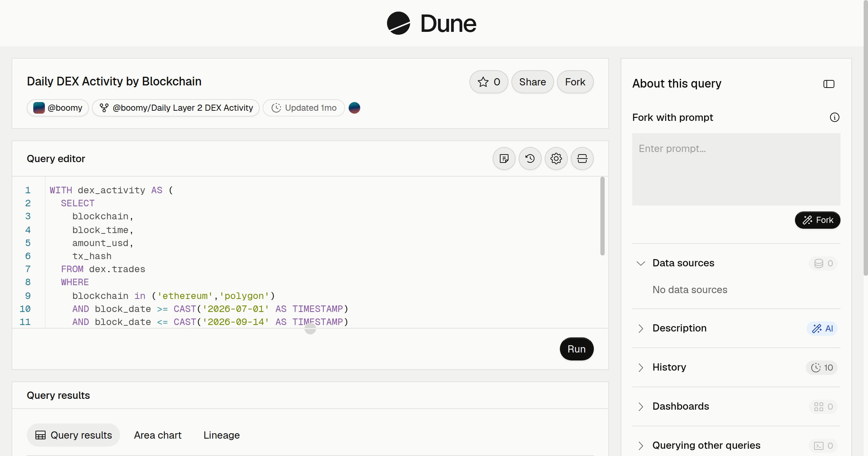The height and width of the screenshot is (456, 868).
Task: Click the round contributor avatar next to Updated
Action: [354, 108]
